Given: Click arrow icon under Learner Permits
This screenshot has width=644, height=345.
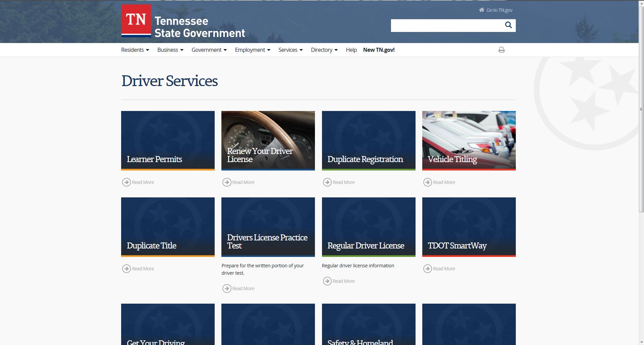Looking at the screenshot, I should coord(126,182).
